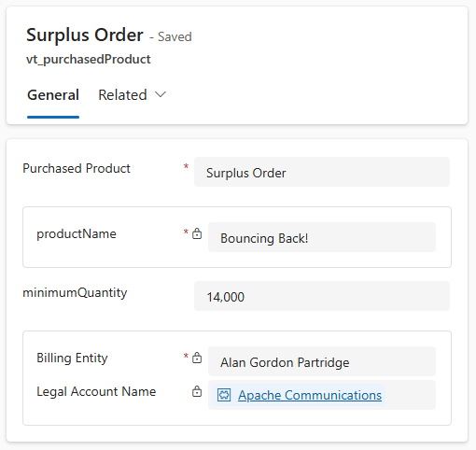
Task: Click the Saved status text
Action: coord(175,36)
